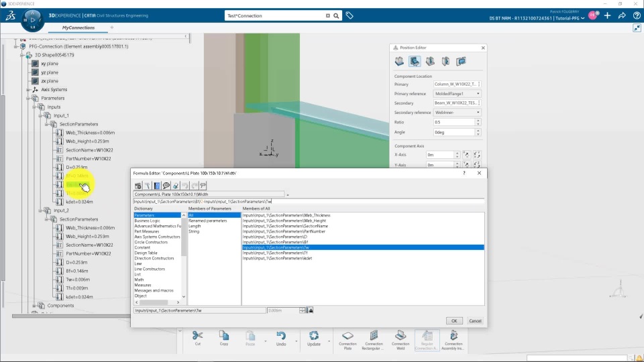The height and width of the screenshot is (362, 644).
Task: Open Primary reference dropdown MoldedFlange1
Action: (457, 94)
